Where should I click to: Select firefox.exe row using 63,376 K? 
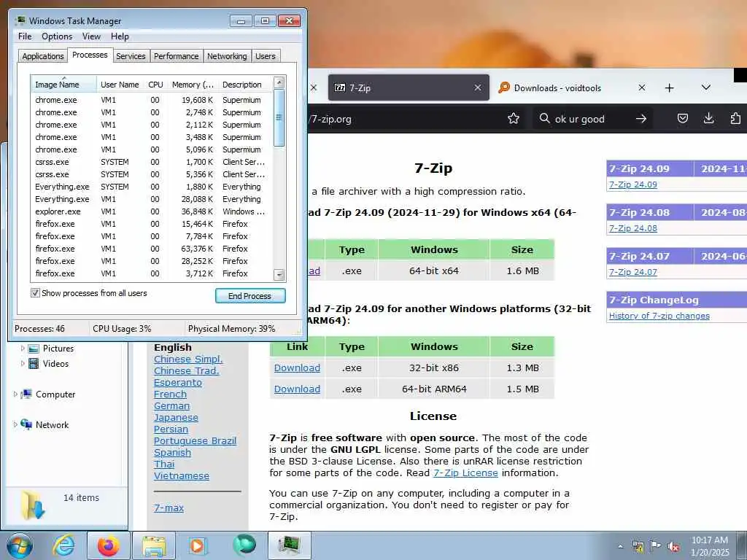tap(152, 249)
